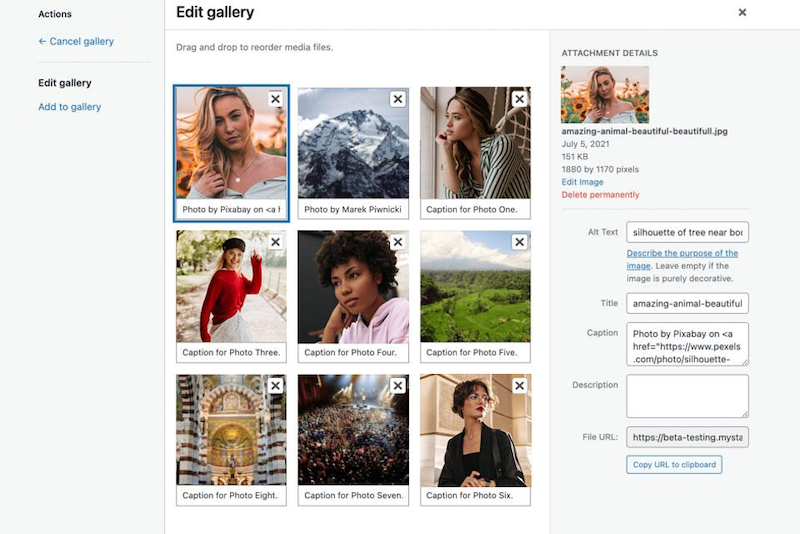Copy URL to clipboard

(674, 465)
